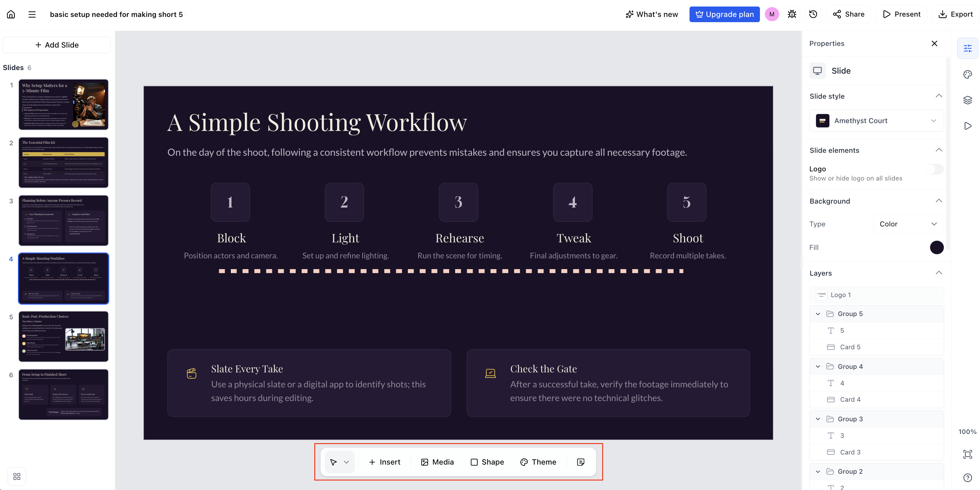The height and width of the screenshot is (490, 980).
Task: Click What's new
Action: 652,14
